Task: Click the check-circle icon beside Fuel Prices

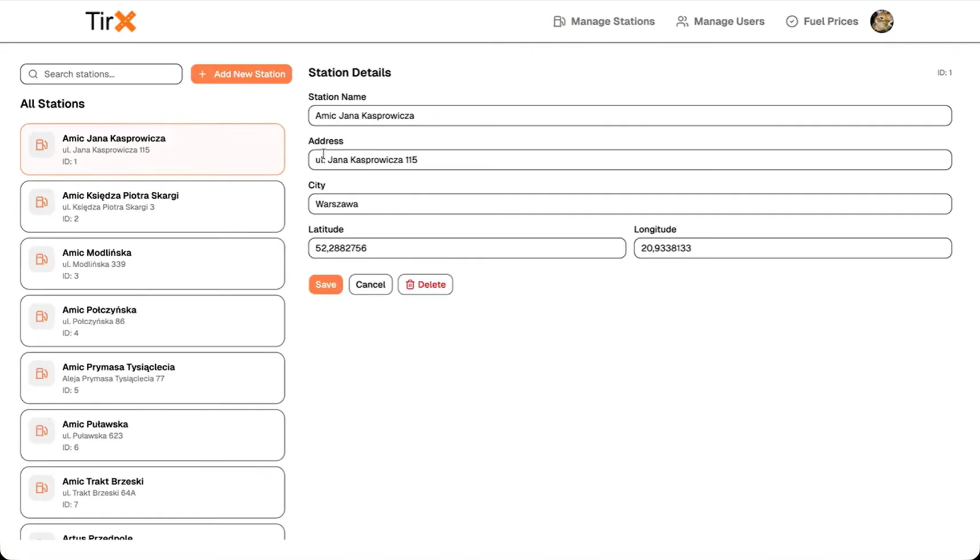Action: [x=792, y=22]
